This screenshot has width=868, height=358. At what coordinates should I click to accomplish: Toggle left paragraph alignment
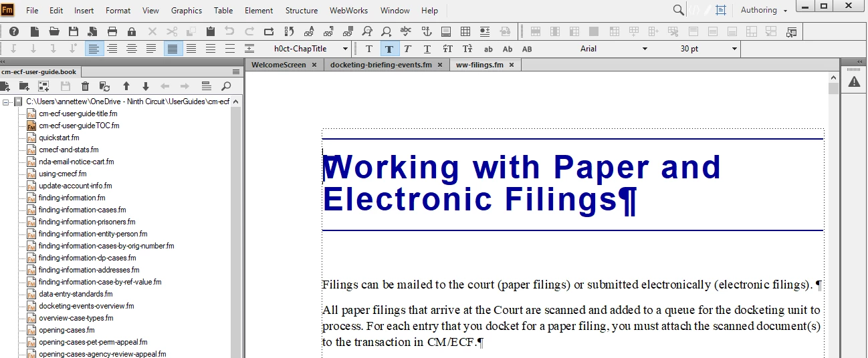(94, 49)
